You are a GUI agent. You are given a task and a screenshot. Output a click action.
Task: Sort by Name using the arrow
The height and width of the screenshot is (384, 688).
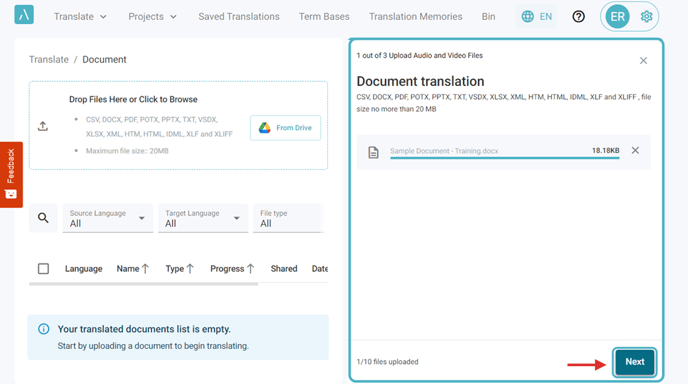[145, 269]
